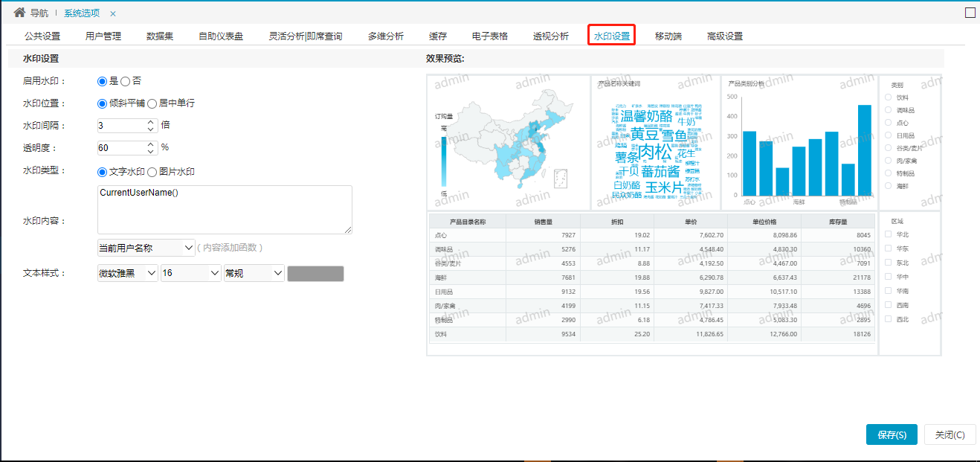This screenshot has height=462, width=980.
Task: Click the square icon at top right
Action: 970,13
